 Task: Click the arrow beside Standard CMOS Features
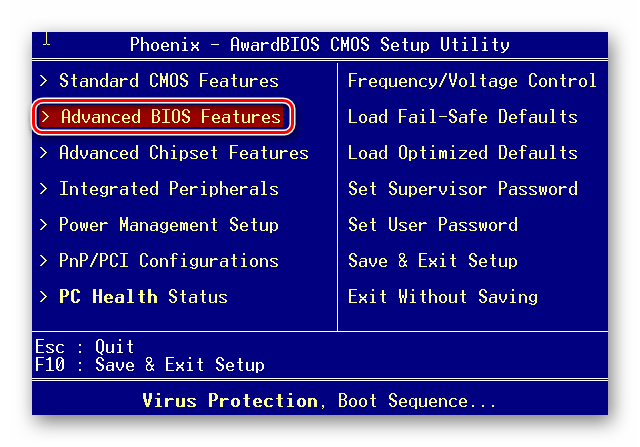tap(43, 81)
